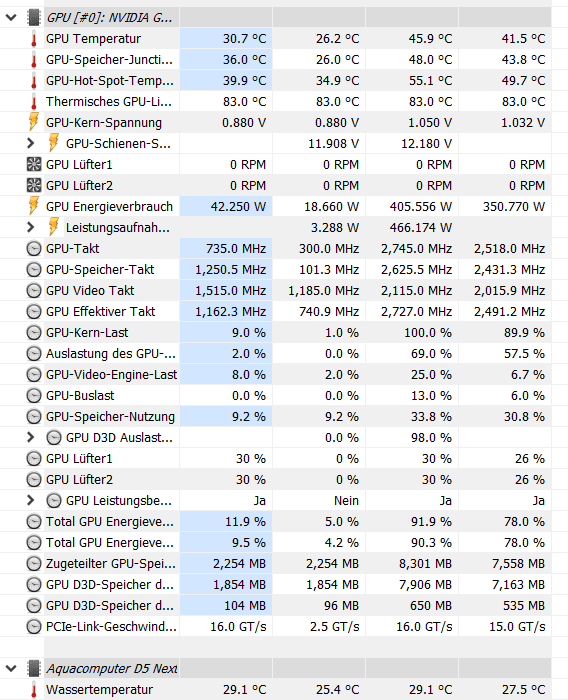The height and width of the screenshot is (700, 568).
Task: Click the lightning icon next to GPU-Kern-Spannung
Action: tap(34, 122)
